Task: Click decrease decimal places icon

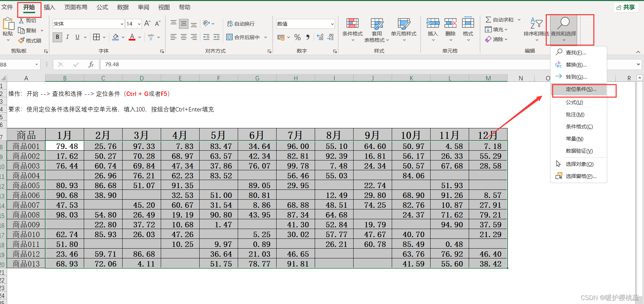Action: tap(331, 37)
